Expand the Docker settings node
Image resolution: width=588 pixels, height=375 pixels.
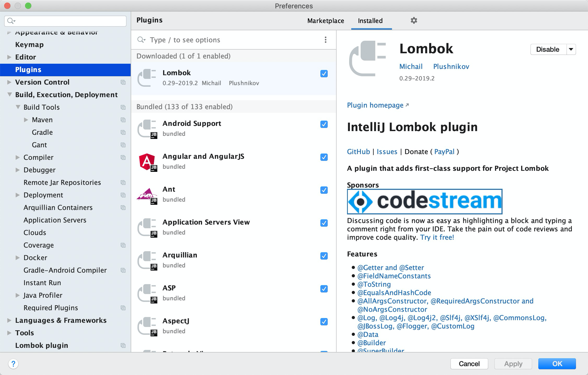click(x=18, y=257)
